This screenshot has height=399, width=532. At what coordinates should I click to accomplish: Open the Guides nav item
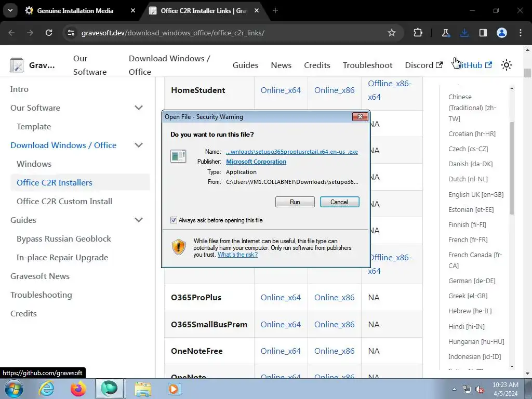click(245, 65)
